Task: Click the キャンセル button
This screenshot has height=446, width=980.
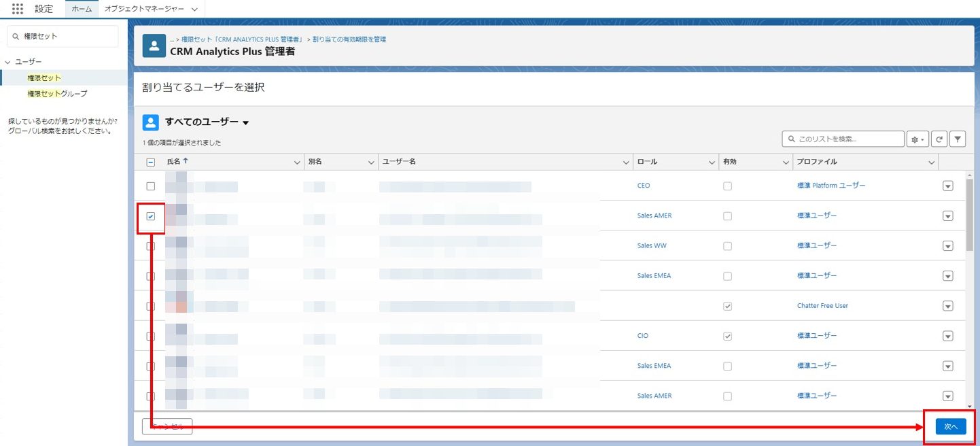Action: pyautogui.click(x=167, y=426)
